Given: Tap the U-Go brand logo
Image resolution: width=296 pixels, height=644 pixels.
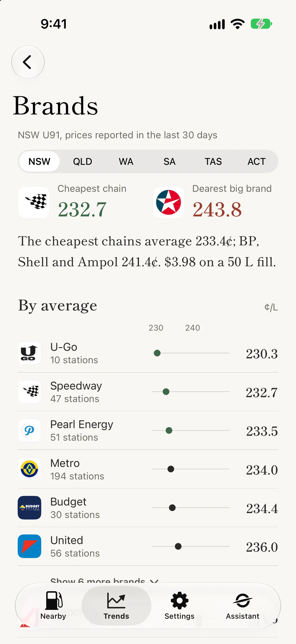Looking at the screenshot, I should 29,353.
